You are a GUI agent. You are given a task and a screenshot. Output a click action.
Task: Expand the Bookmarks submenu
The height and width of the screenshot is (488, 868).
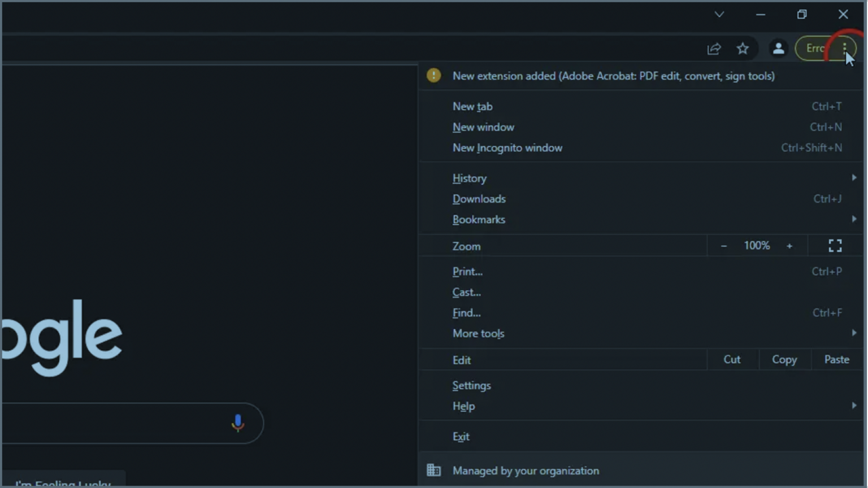tap(641, 220)
